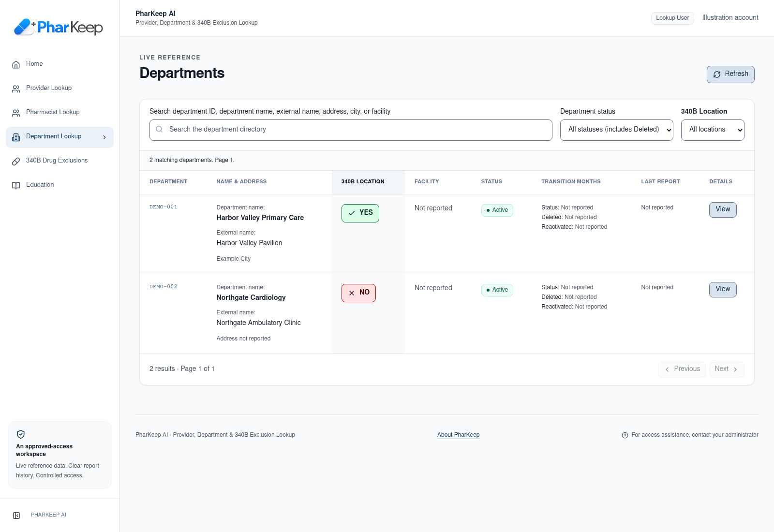Click the help icon beside access assistance

click(625, 435)
